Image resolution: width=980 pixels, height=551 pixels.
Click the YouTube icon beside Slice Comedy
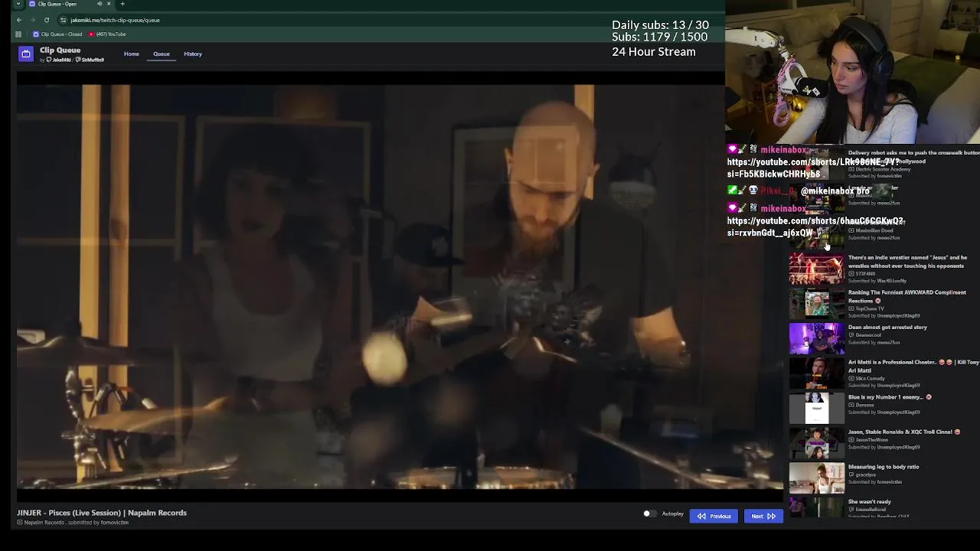851,379
